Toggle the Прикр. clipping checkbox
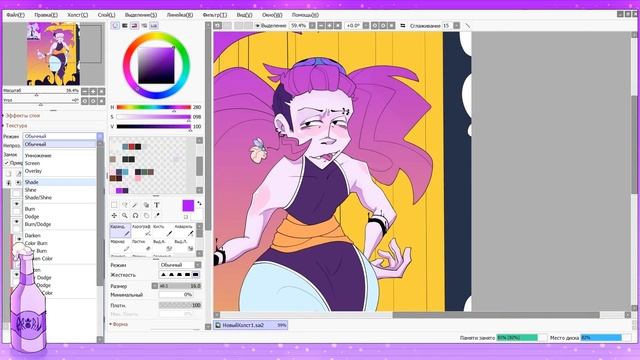640x360 pixels. click(7, 162)
